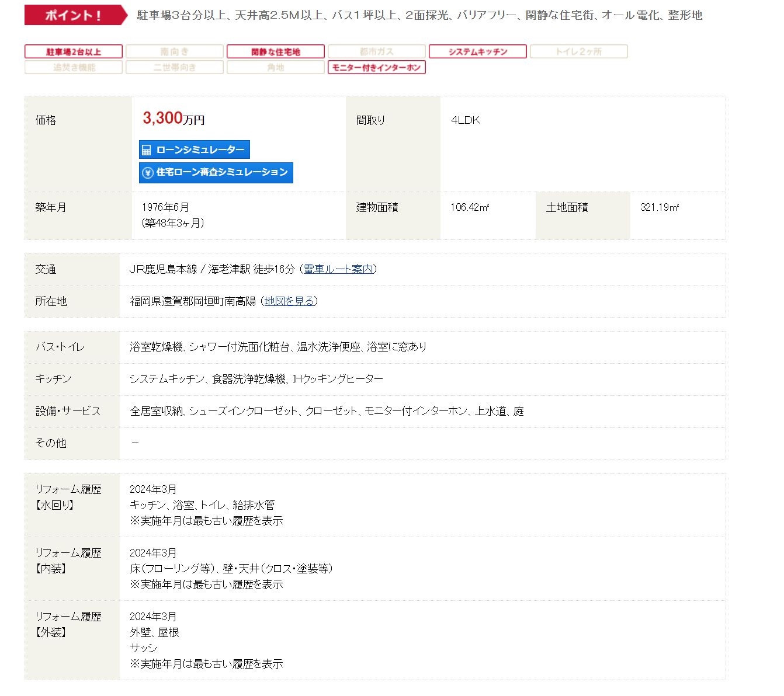Screen dimensions: 784x696
Task: Click the yen icon on 住宅ローン審査シミュレーション
Action: click(148, 173)
